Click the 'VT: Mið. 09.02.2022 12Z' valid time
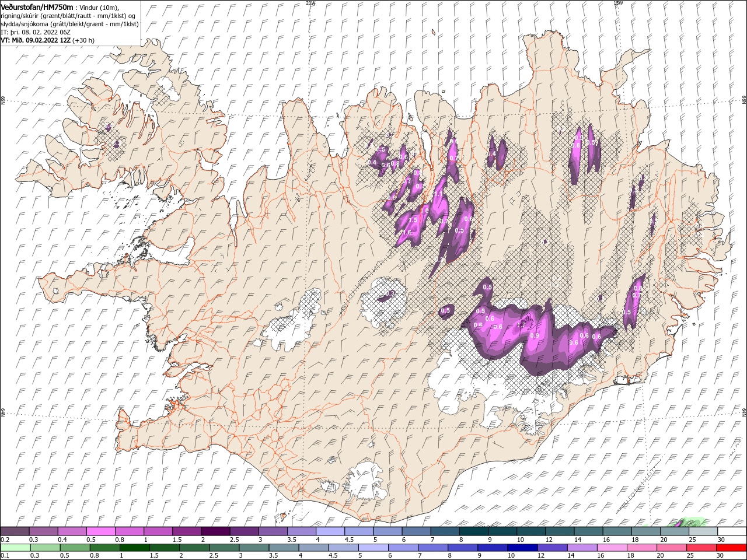 (36, 40)
